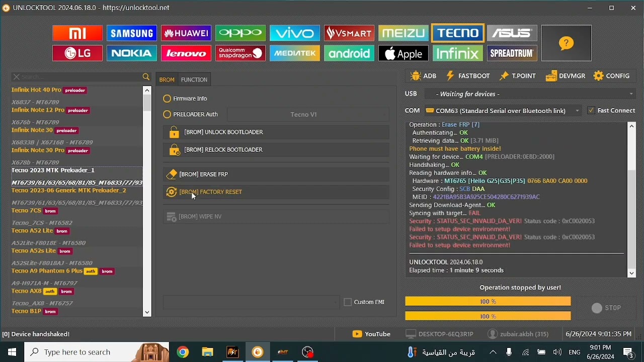This screenshot has width=644, height=362.
Task: Select the Firmware Info radio option
Action: click(x=186, y=99)
